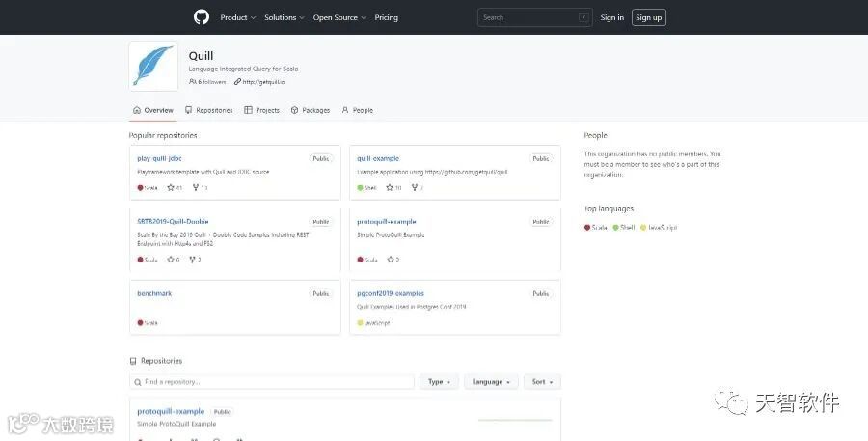Open the Type filter dropdown

click(x=439, y=382)
